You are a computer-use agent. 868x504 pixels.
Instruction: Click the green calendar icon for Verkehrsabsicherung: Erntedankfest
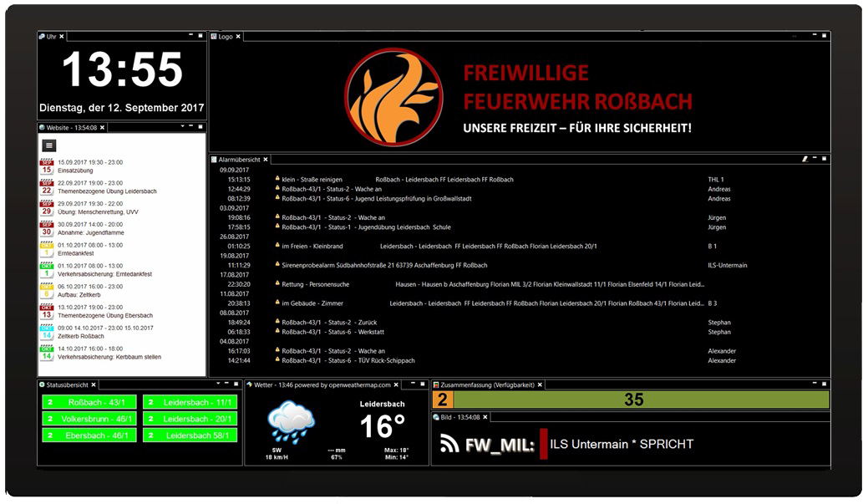coord(47,270)
